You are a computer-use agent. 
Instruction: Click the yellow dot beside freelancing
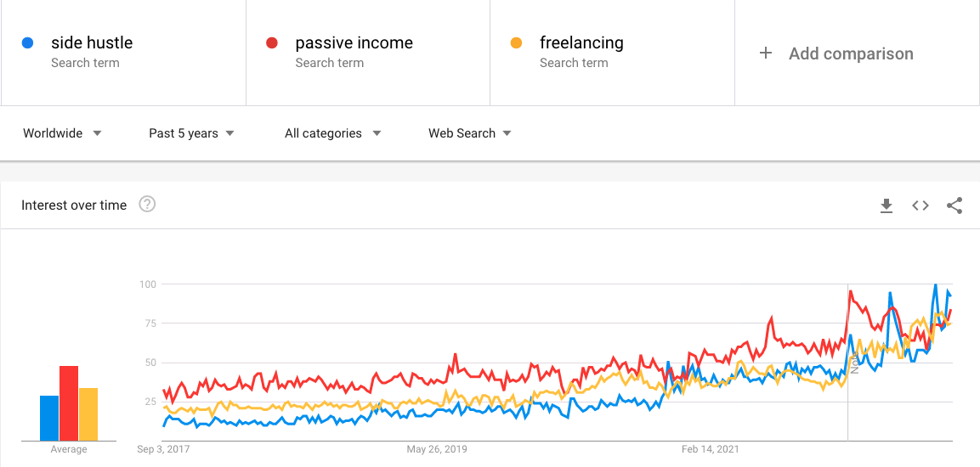coord(516,43)
